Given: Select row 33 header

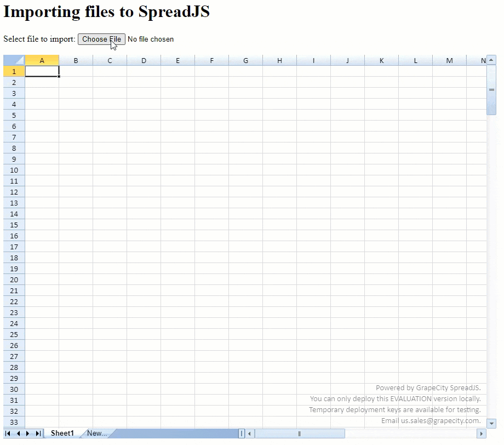Looking at the screenshot, I should 14,422.
